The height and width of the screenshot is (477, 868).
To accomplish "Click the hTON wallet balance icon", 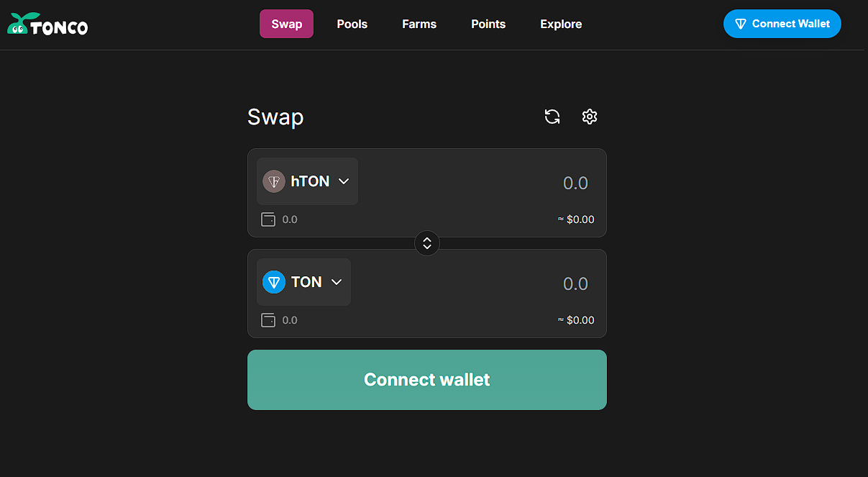I will (268, 219).
